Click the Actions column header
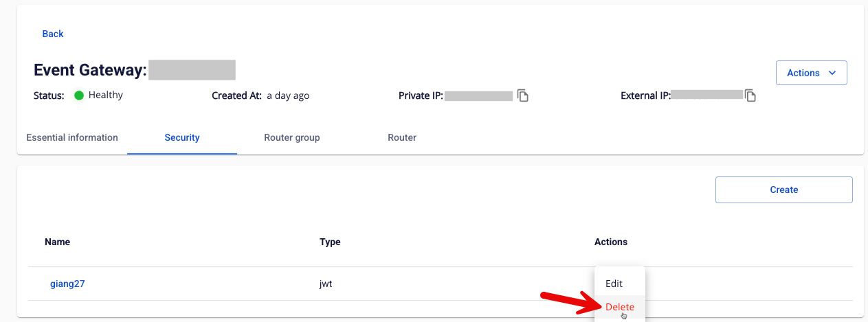 (x=610, y=242)
